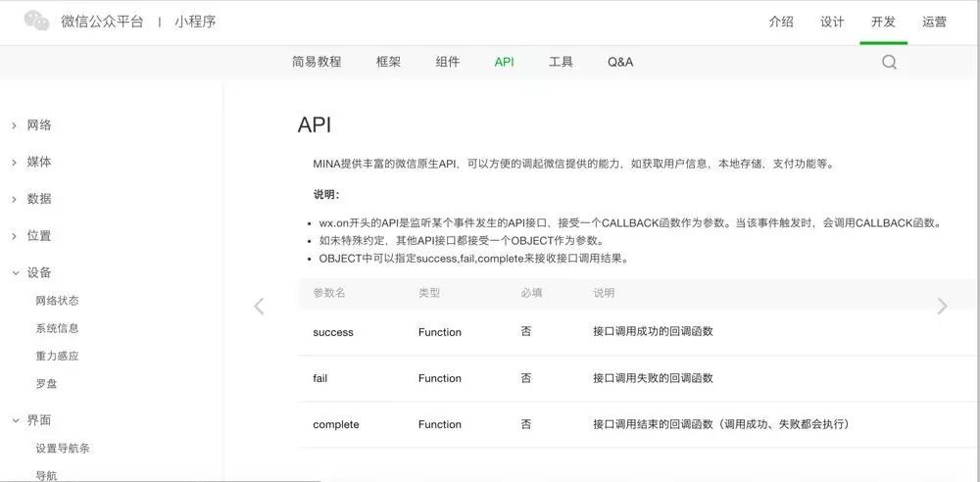
Task: Click 否 in the fail row
Action: [x=526, y=378]
